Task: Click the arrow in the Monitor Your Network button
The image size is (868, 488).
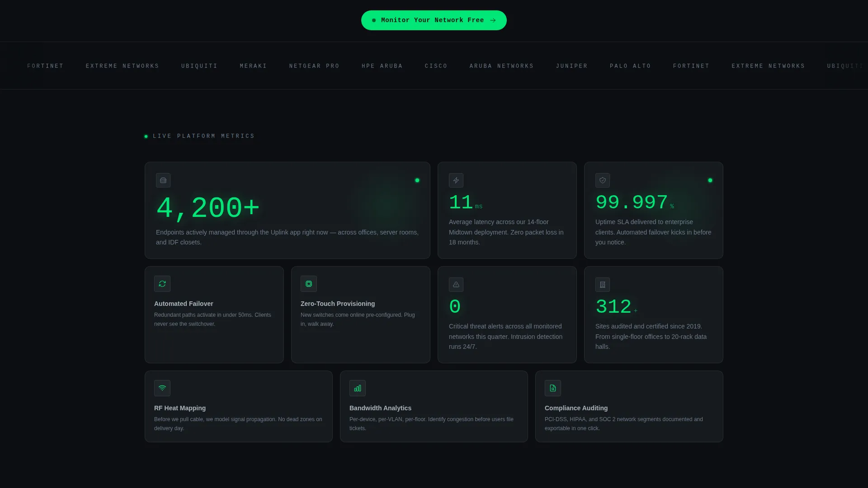Action: 493,20
